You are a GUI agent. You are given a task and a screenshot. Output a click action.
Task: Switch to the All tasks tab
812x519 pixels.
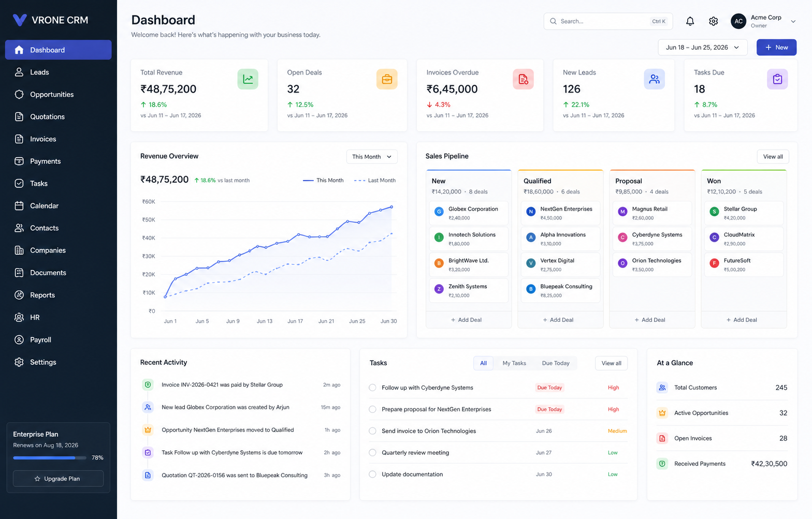(x=483, y=363)
